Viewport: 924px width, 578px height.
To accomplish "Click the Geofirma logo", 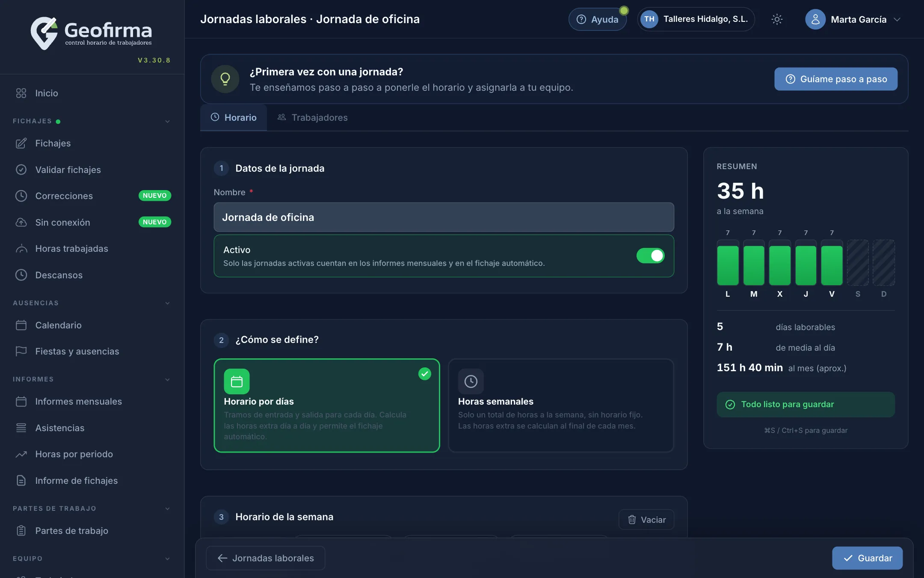I will click(x=92, y=33).
